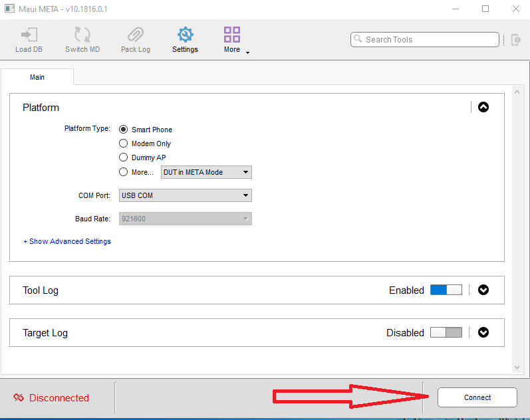
Task: Click the Maui META app icon in title bar
Action: 9,9
